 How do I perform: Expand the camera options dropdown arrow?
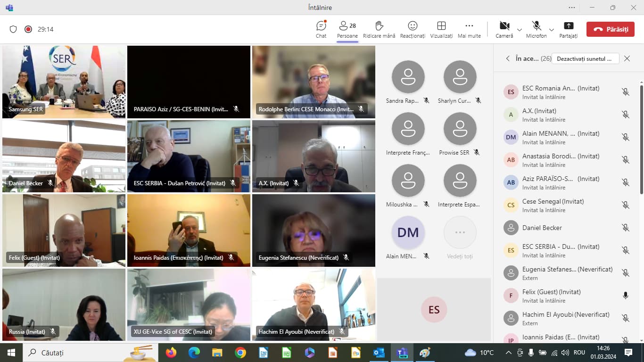pos(519,30)
